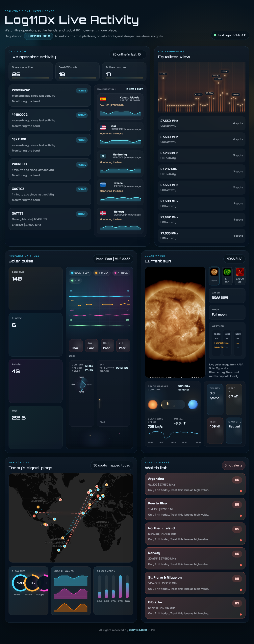This screenshot has width=254, height=644.
Task: Click the M monitoring badge icon
Action: [103, 156]
